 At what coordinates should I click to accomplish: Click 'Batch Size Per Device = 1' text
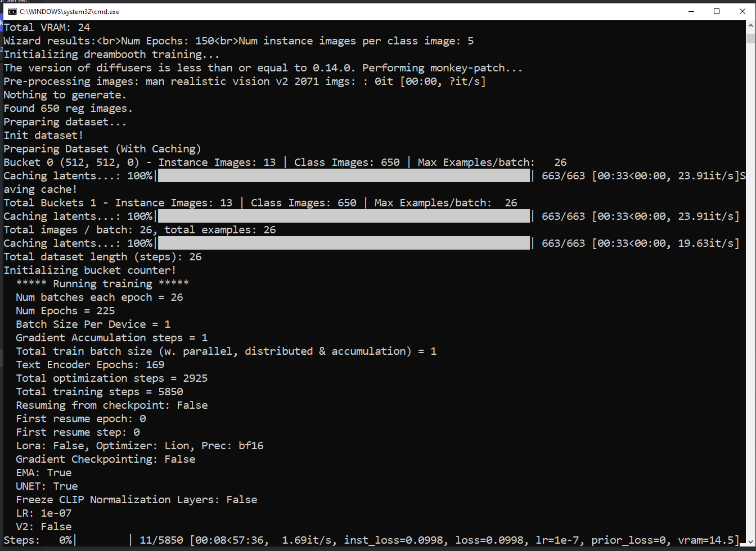pyautogui.click(x=93, y=324)
